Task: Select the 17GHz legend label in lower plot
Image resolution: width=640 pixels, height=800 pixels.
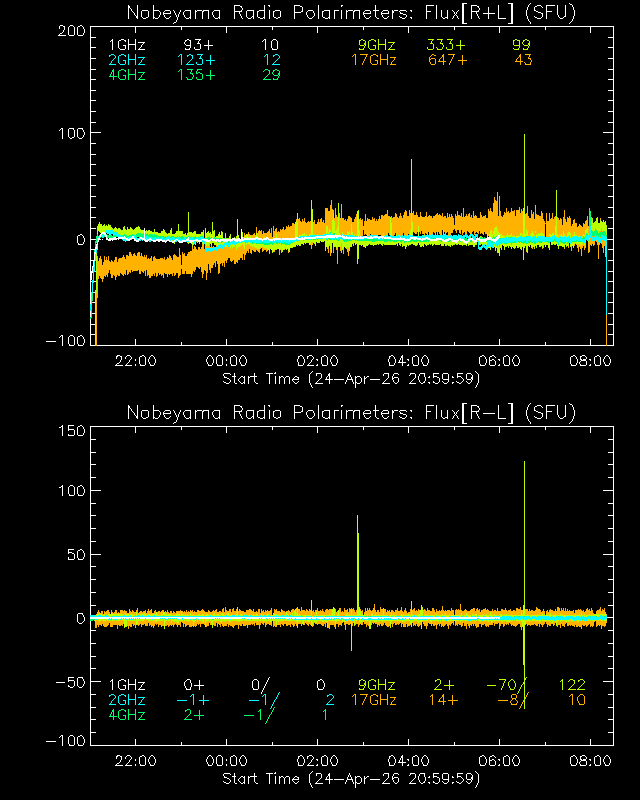Action: (x=373, y=700)
